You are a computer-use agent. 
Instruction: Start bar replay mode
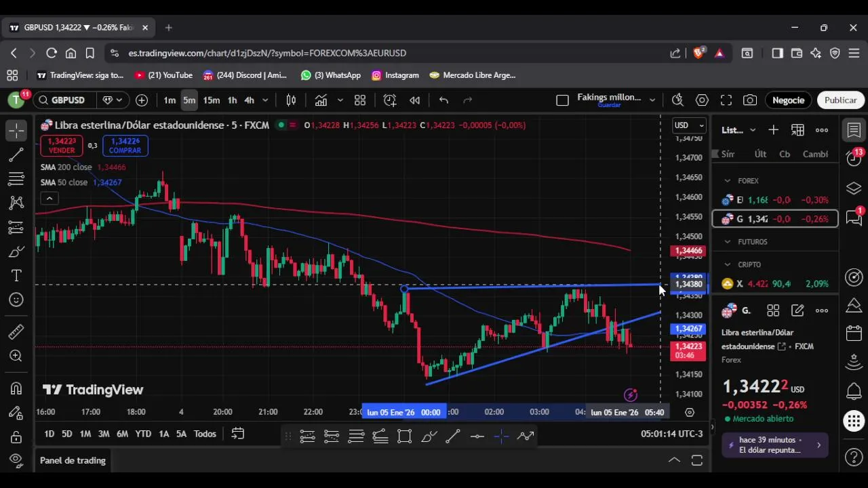414,100
